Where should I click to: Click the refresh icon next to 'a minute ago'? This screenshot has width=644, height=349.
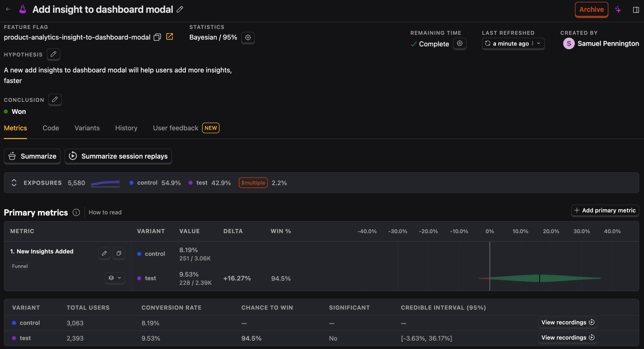point(488,43)
